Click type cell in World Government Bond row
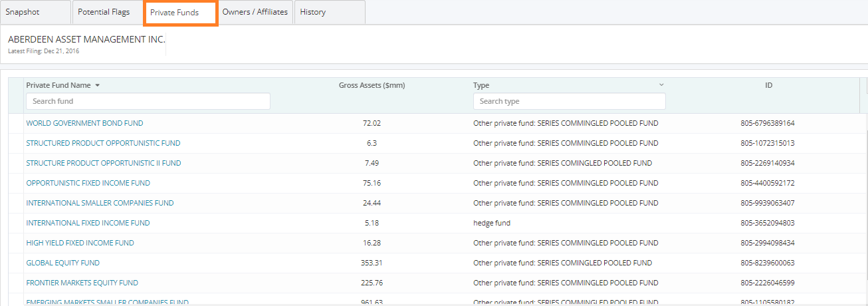This screenshot has width=868, height=306. [x=566, y=123]
